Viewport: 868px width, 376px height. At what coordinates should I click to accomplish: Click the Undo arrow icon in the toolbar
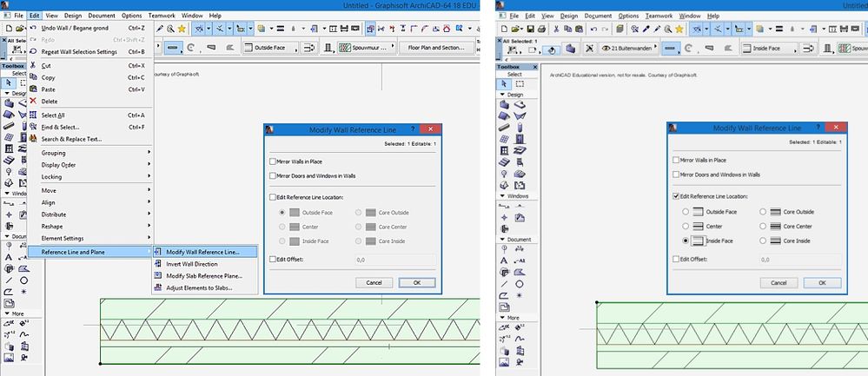click(594, 29)
